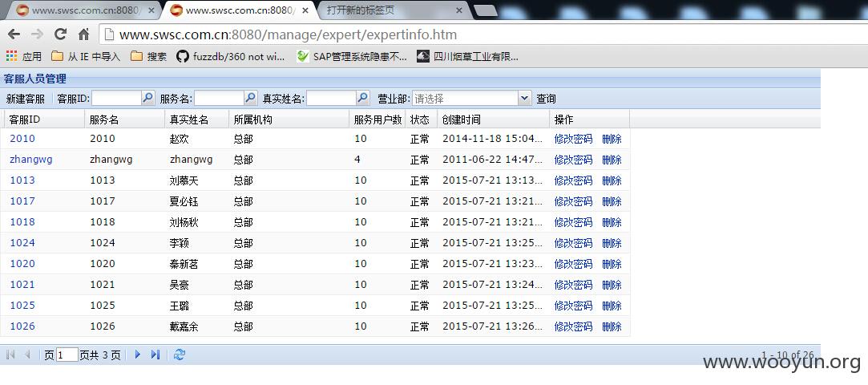Open a new tab with the new-tab button

coord(486,10)
